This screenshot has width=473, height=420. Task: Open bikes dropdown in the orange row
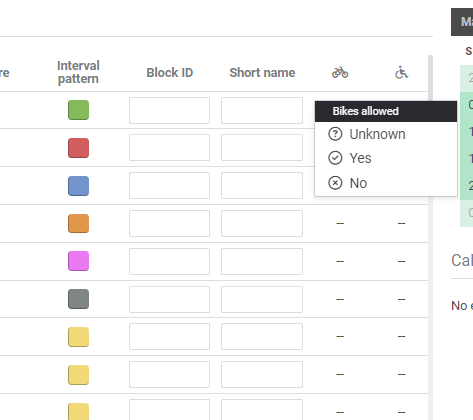coord(340,223)
